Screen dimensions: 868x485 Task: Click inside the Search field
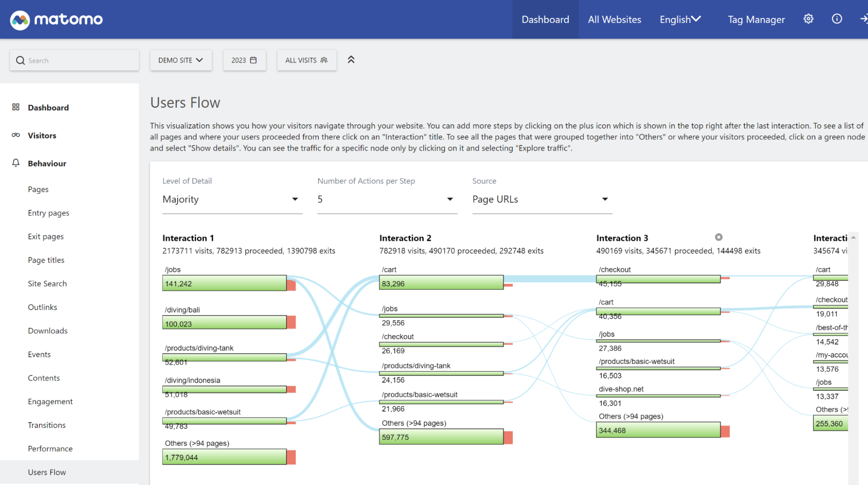(x=74, y=60)
